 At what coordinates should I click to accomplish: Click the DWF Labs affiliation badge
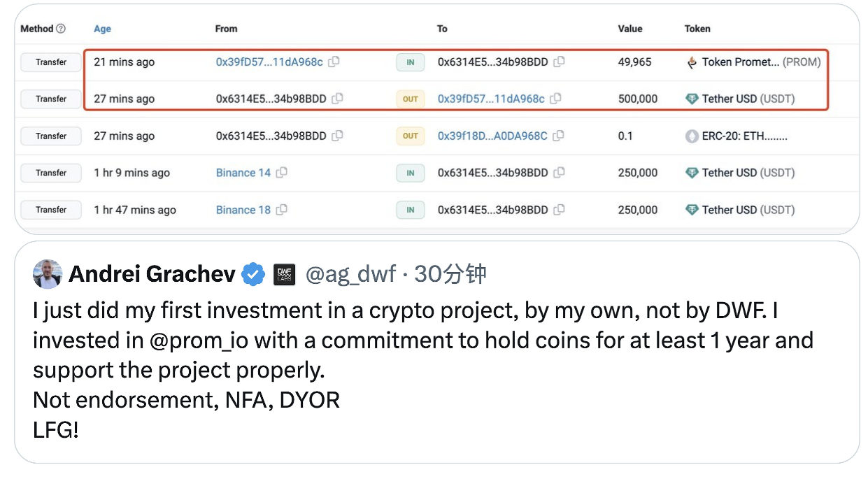click(284, 274)
